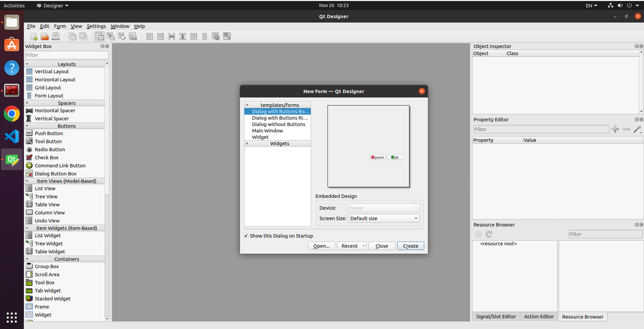
Task: Activate the Edit Widgets mode icon
Action: pyautogui.click(x=100, y=36)
